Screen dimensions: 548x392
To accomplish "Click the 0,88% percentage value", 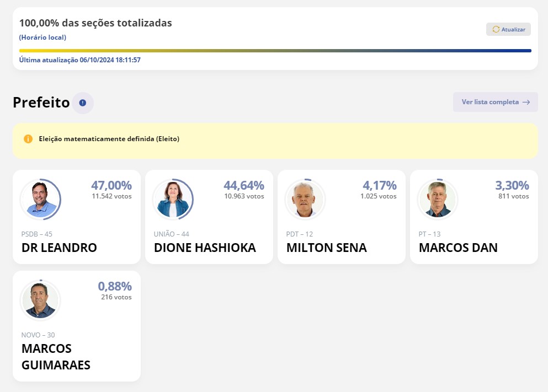I will tap(115, 286).
